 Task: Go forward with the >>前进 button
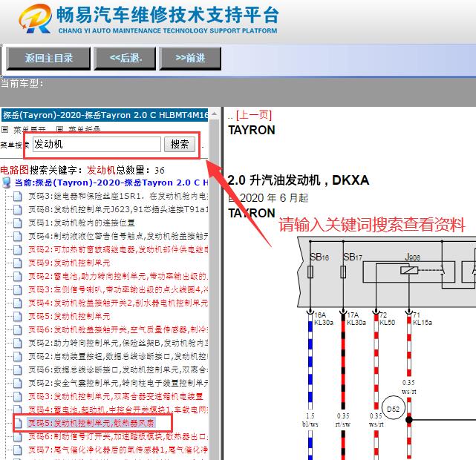(x=190, y=58)
